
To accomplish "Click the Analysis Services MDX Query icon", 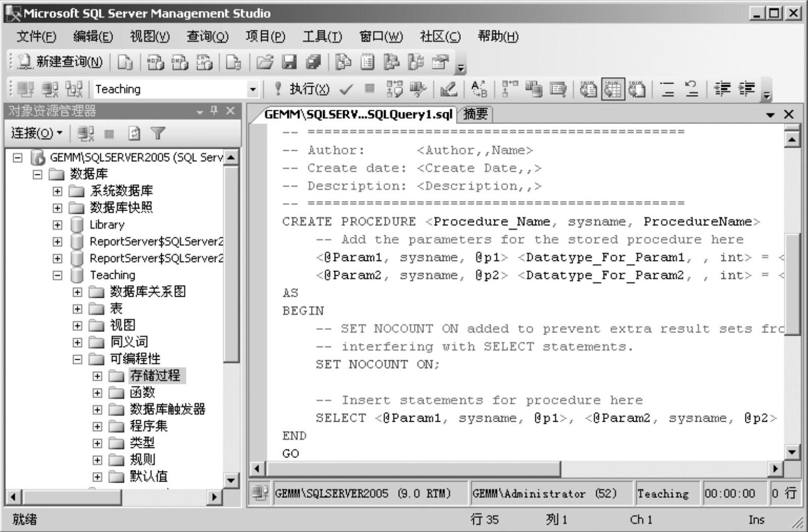I will point(155,62).
